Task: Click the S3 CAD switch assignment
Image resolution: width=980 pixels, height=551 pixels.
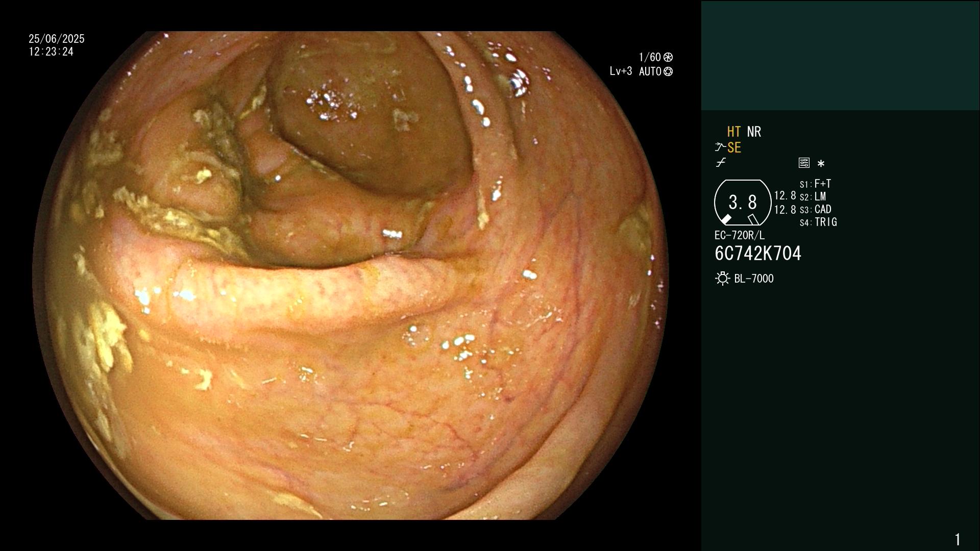Action: pos(816,209)
